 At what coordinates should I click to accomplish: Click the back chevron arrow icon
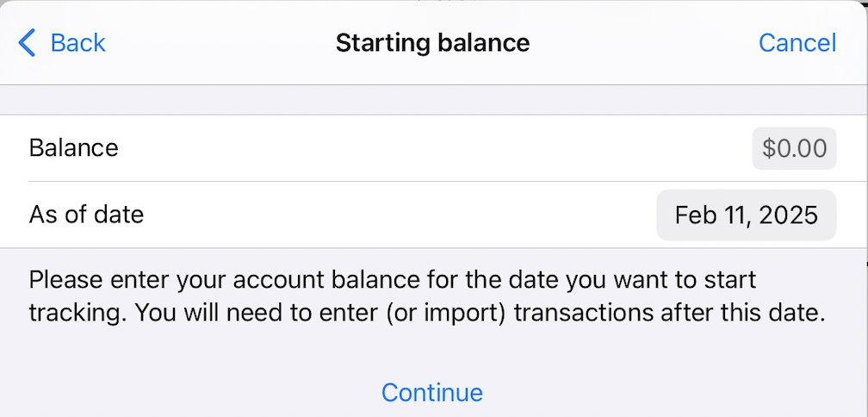point(28,42)
